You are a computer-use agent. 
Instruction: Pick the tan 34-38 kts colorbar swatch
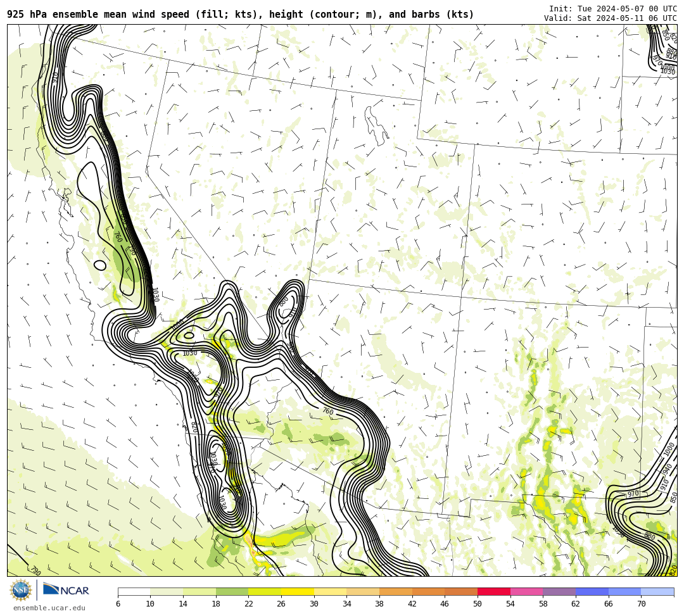click(x=363, y=591)
